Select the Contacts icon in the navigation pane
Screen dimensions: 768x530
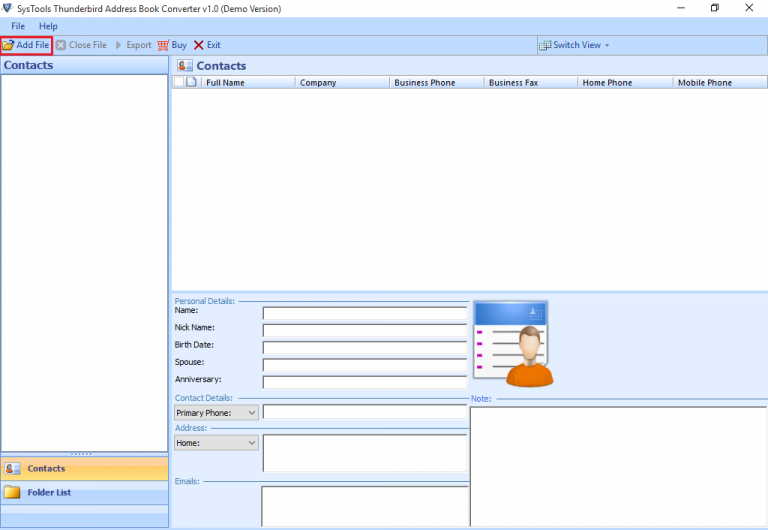click(x=12, y=468)
